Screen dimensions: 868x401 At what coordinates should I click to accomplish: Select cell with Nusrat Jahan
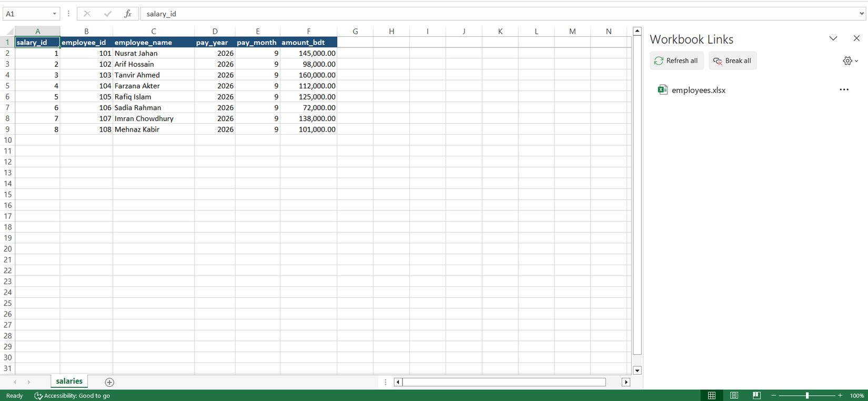coord(154,53)
